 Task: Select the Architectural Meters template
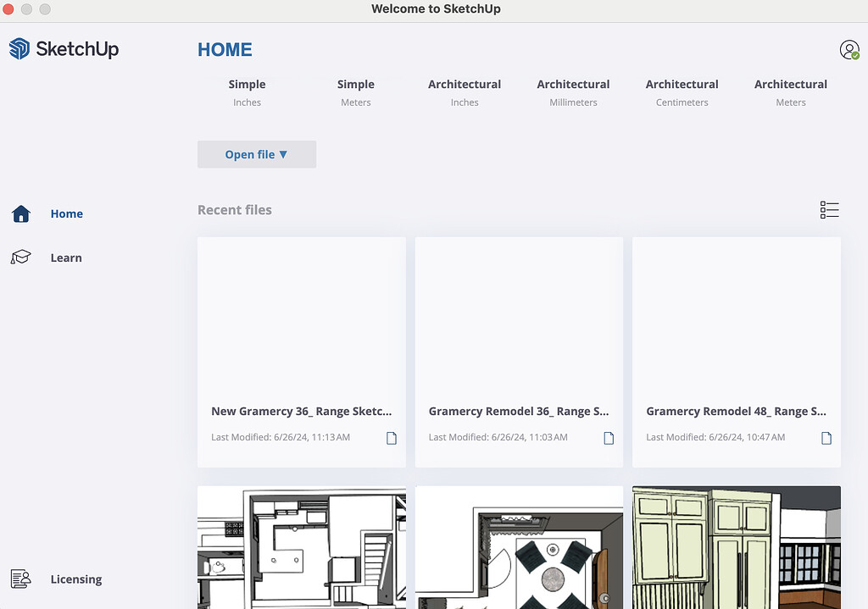tap(791, 91)
